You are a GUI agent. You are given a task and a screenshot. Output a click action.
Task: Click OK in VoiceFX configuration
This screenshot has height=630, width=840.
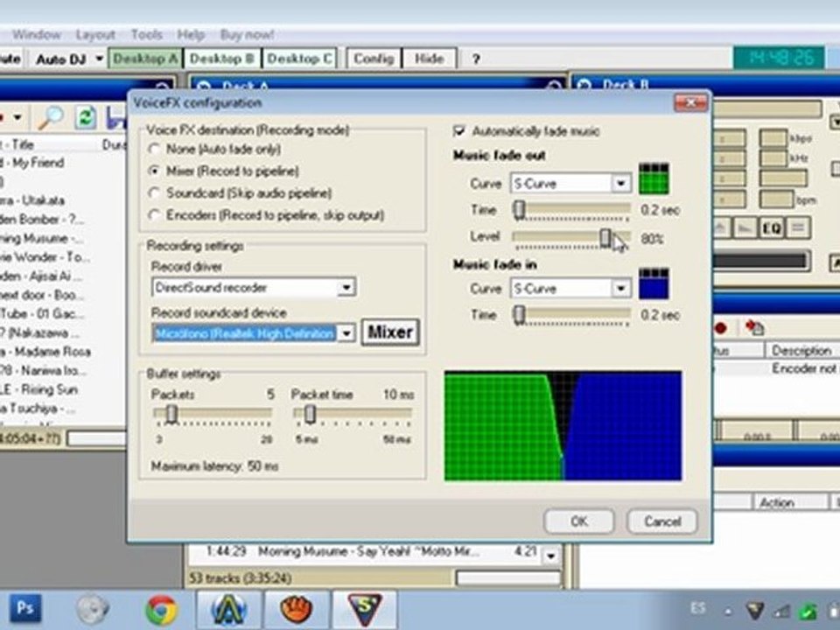(578, 521)
